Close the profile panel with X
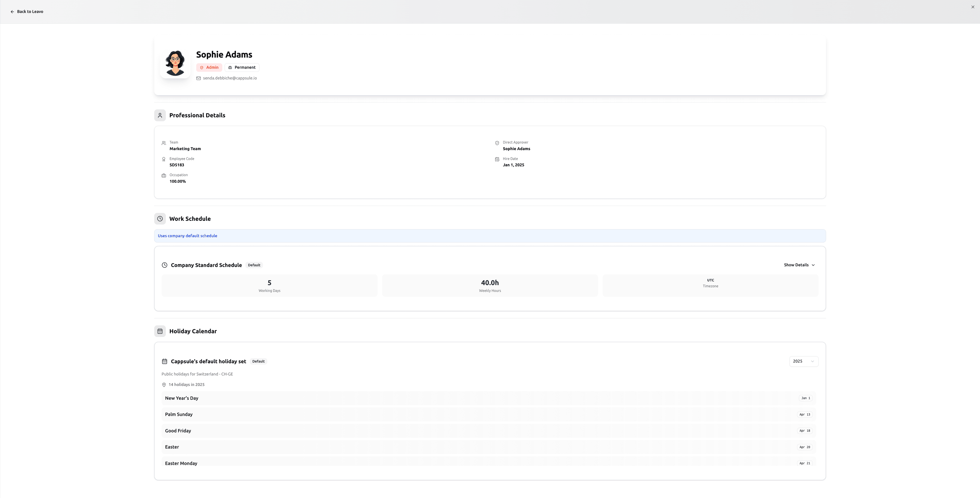The image size is (980, 498). (x=973, y=7)
